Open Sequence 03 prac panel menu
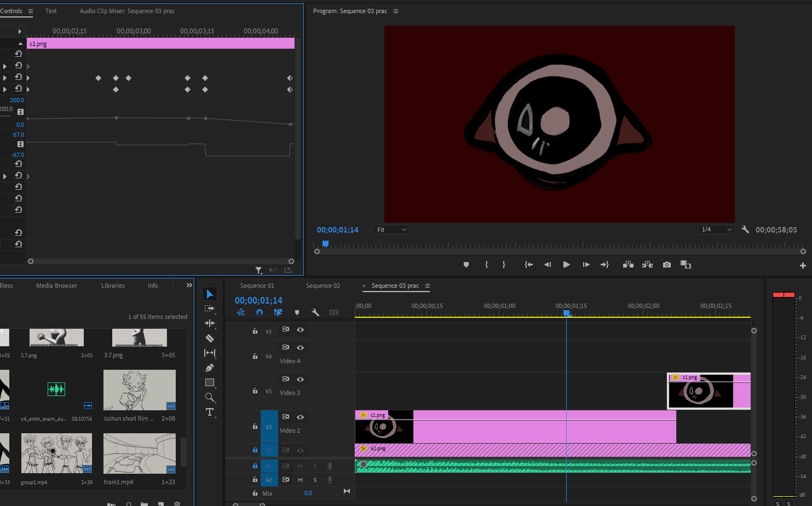Viewport: 812px width, 506px height. 428,286
